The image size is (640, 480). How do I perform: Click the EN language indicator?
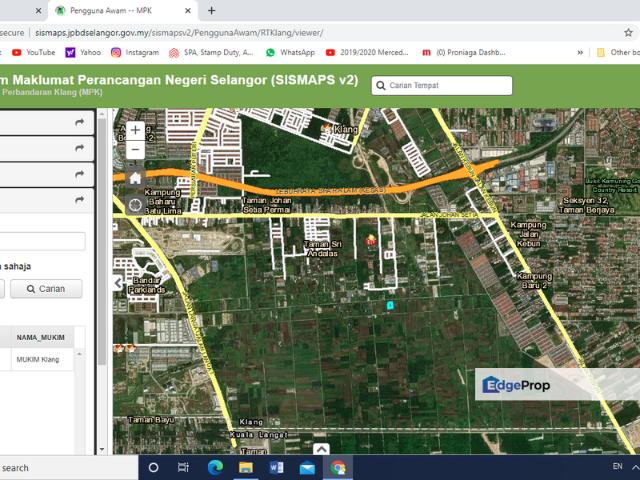618,466
